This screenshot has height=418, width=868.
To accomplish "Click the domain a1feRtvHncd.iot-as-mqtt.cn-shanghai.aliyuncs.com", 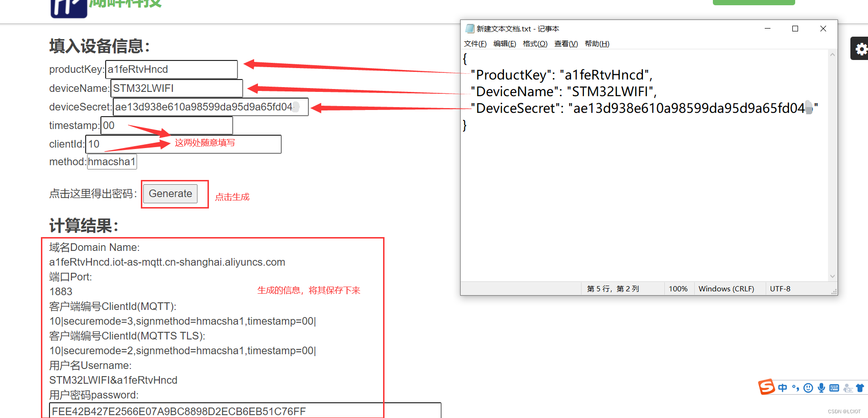I will (167, 262).
